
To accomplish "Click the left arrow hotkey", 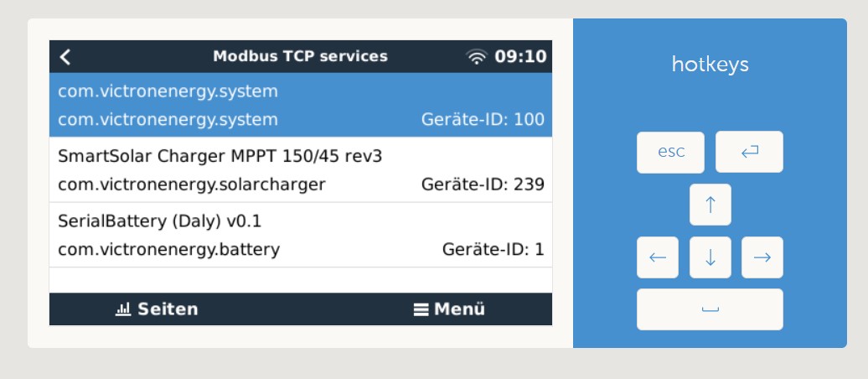I will pos(658,257).
